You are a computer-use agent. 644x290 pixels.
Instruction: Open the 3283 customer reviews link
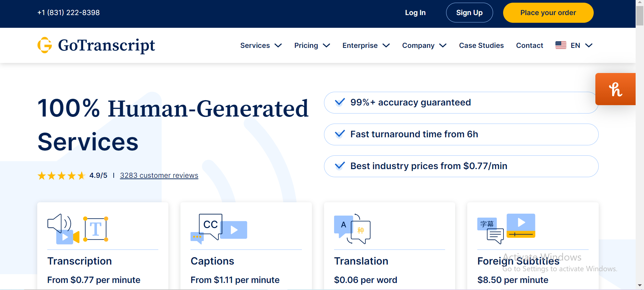[159, 175]
